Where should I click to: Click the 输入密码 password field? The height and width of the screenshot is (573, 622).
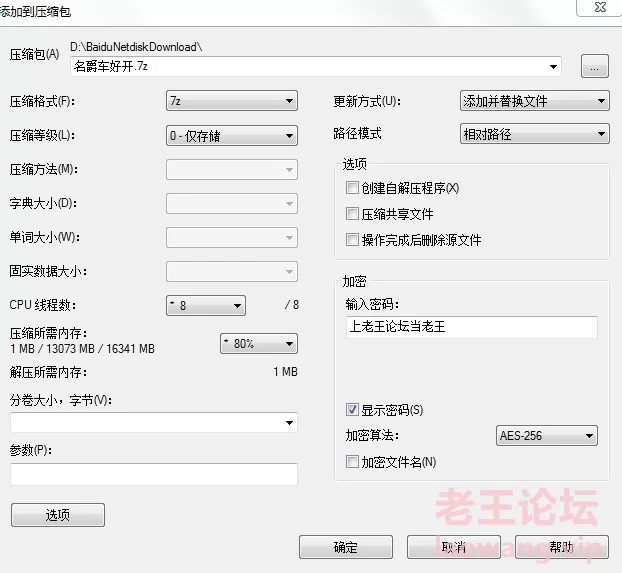(x=472, y=327)
